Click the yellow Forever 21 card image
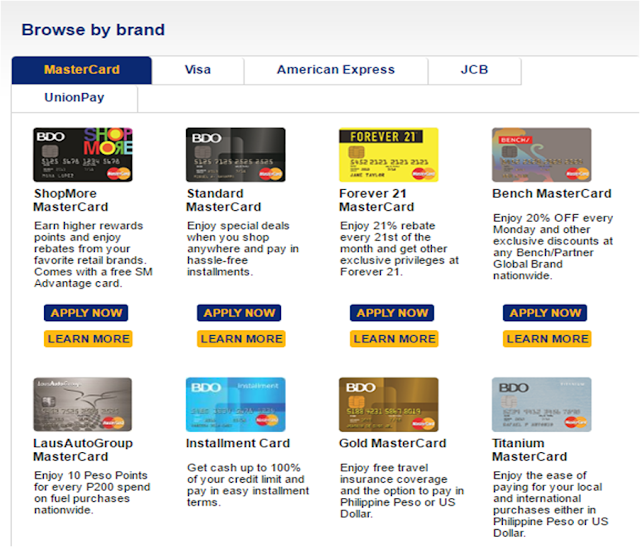Image resolution: width=640 pixels, height=547 pixels. point(389,155)
